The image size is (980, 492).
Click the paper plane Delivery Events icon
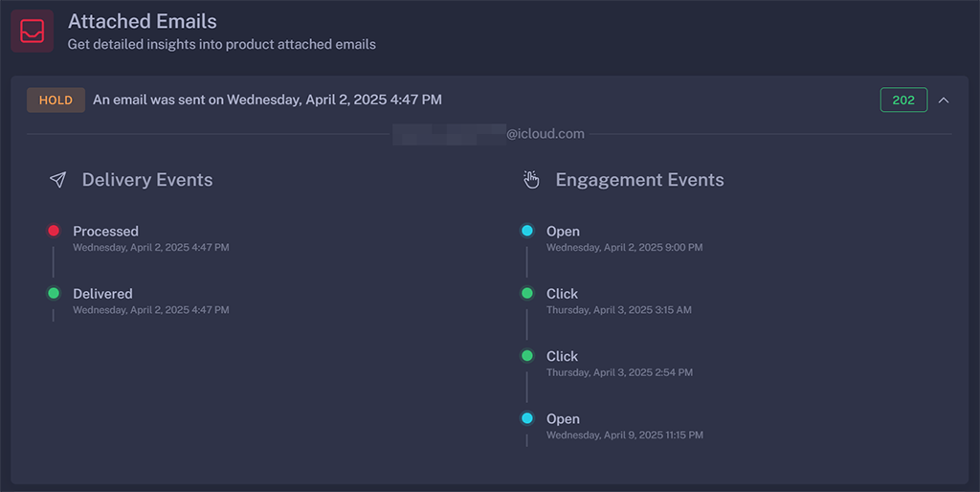(58, 180)
